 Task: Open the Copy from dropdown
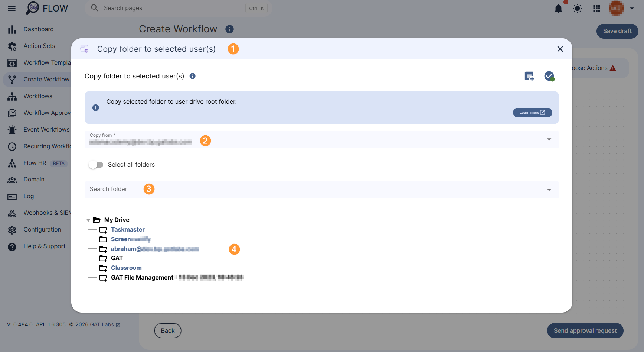[322, 139]
